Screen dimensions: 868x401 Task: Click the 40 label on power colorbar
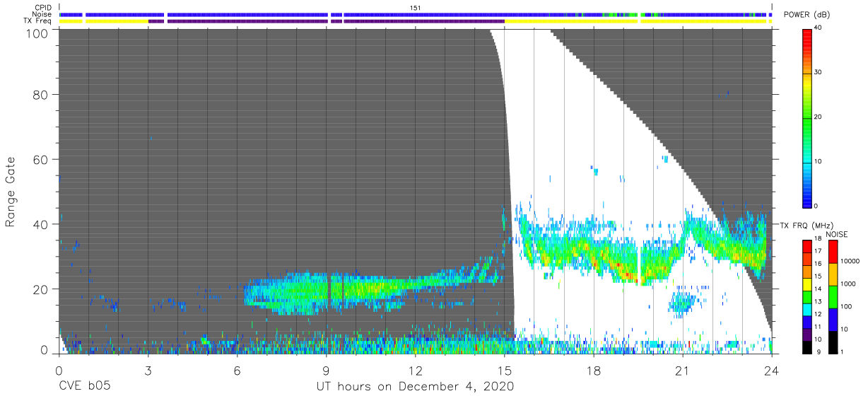(x=818, y=28)
